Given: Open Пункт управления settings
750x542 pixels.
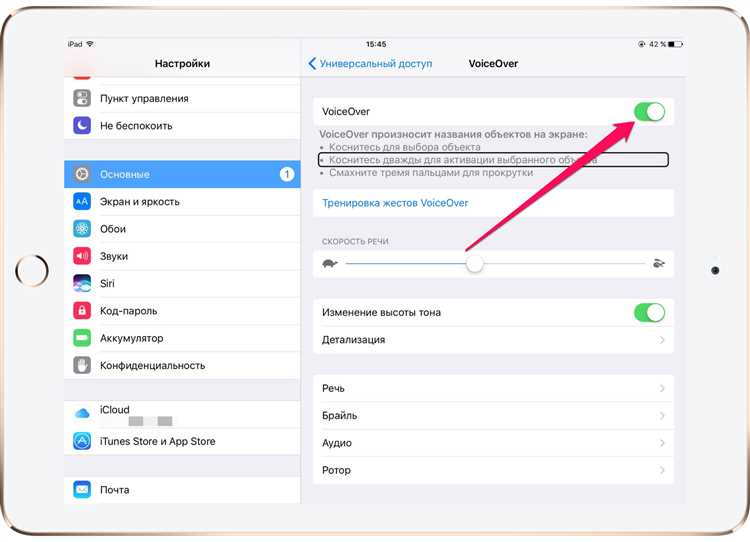Looking at the screenshot, I should coord(182,98).
